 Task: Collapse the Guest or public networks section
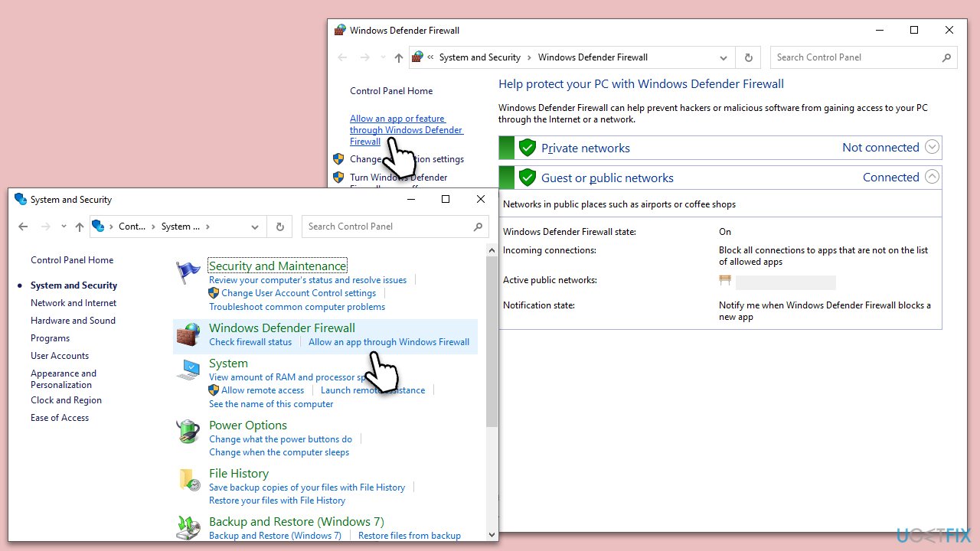pos(932,177)
